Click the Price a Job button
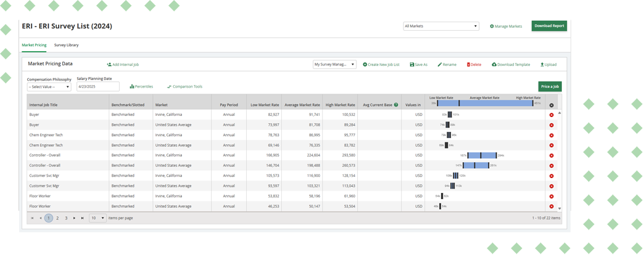The height and width of the screenshot is (257, 644). pos(550,87)
